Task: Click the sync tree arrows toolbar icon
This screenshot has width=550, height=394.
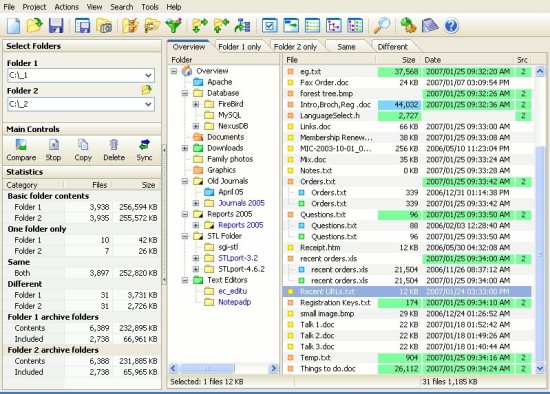Action: click(x=243, y=26)
